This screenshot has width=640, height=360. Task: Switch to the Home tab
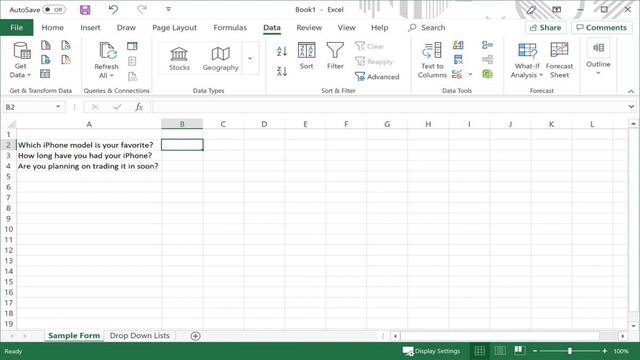click(x=53, y=27)
